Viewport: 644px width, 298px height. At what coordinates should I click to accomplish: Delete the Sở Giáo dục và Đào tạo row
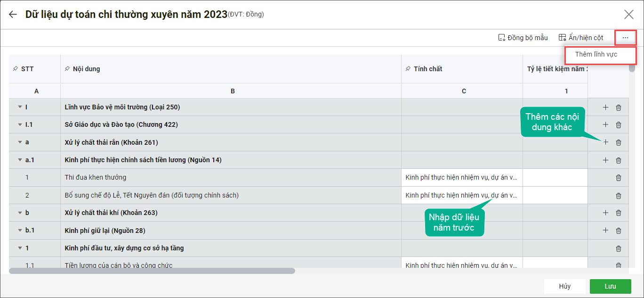[x=619, y=125]
